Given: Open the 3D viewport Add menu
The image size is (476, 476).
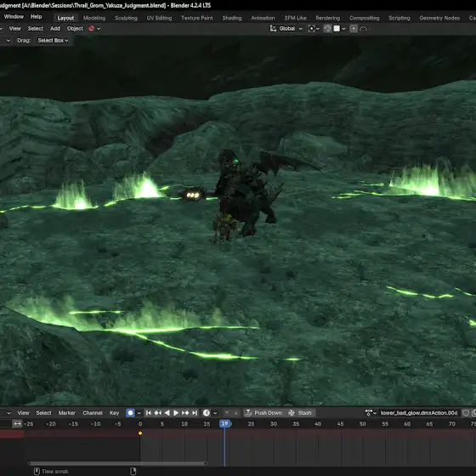Looking at the screenshot, I should click(55, 29).
